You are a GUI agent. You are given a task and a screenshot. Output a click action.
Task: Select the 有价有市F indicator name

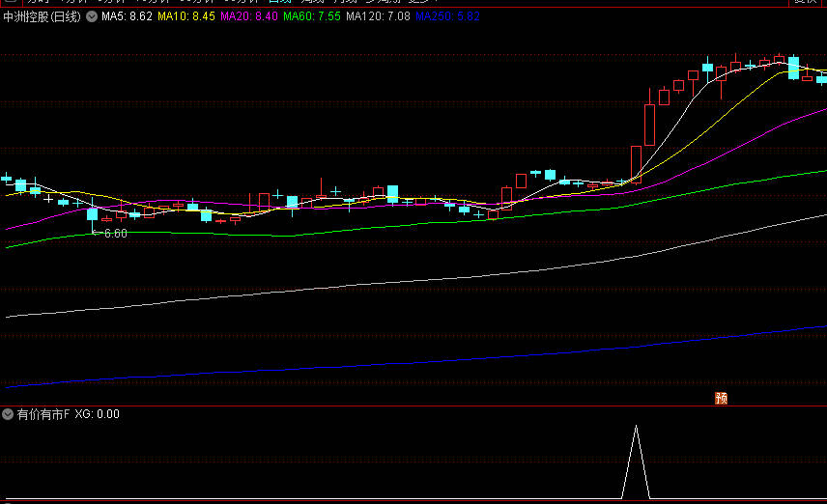[43, 414]
